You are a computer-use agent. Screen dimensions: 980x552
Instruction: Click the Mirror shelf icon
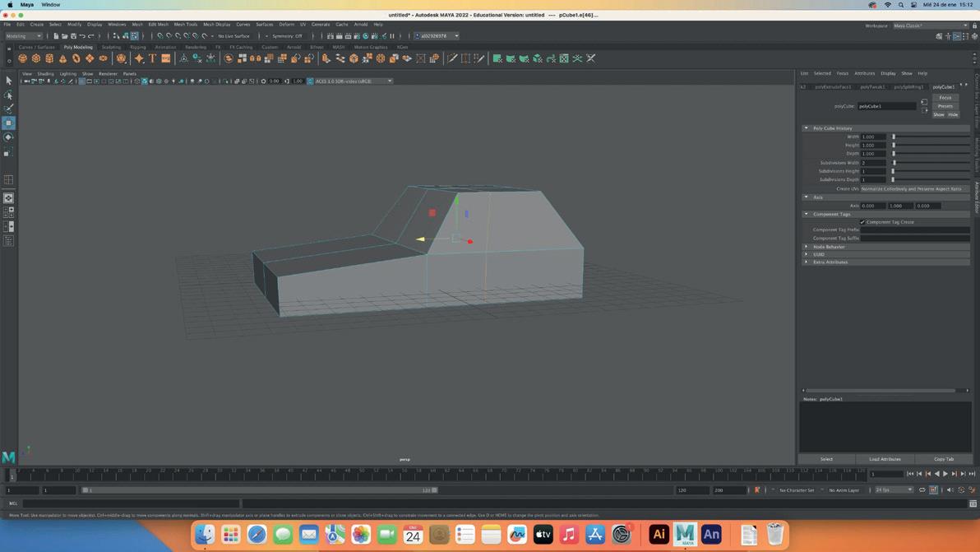pyautogui.click(x=255, y=58)
